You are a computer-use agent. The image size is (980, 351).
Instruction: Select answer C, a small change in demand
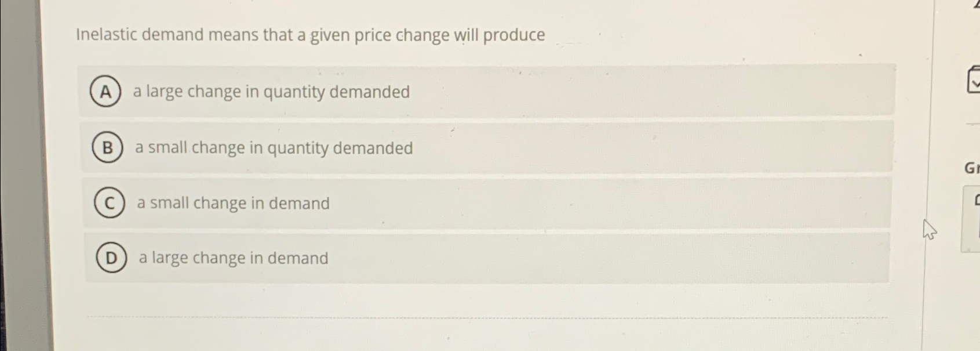(232, 203)
